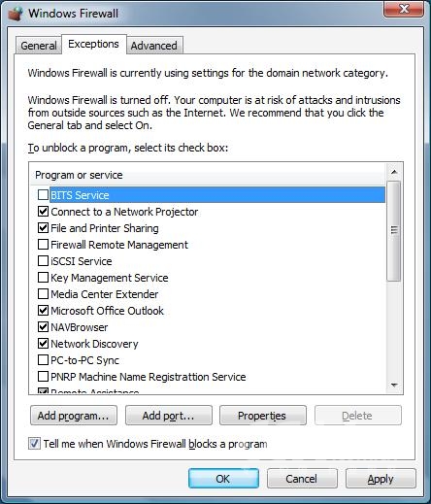This screenshot has width=431, height=504.
Task: Close the Windows Firewall dialog
Action: pos(404,9)
